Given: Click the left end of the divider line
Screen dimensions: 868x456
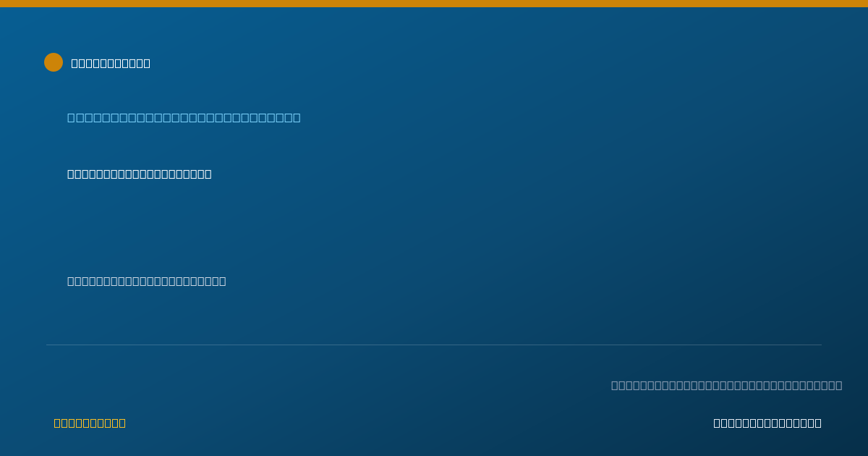Looking at the screenshot, I should tap(48, 345).
